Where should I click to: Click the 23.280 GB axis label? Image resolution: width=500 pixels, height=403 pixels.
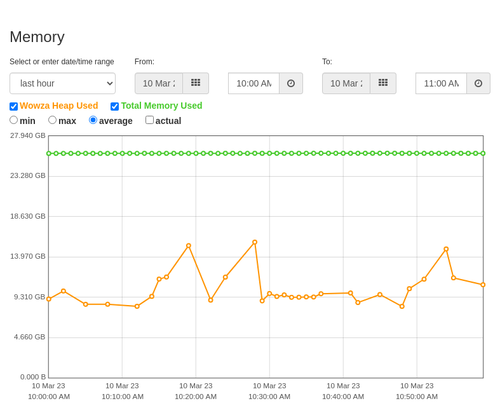click(28, 176)
